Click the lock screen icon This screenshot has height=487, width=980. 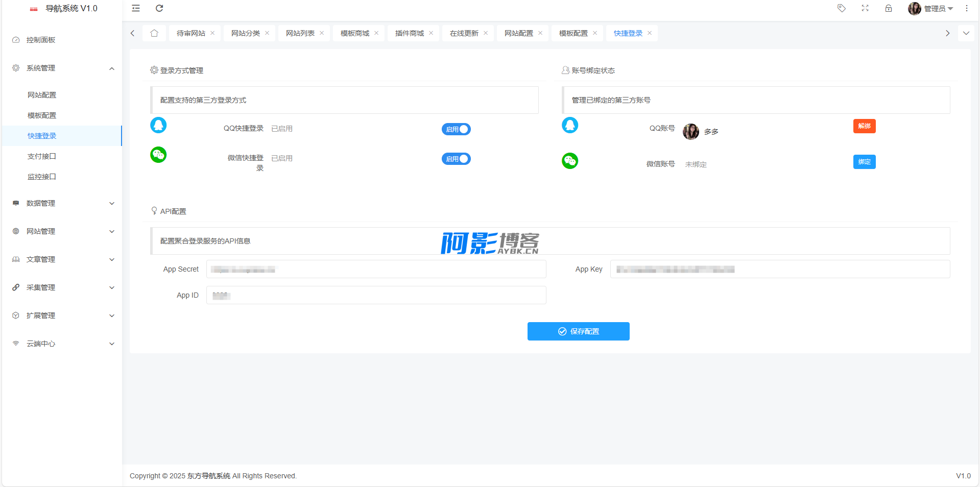tap(889, 8)
